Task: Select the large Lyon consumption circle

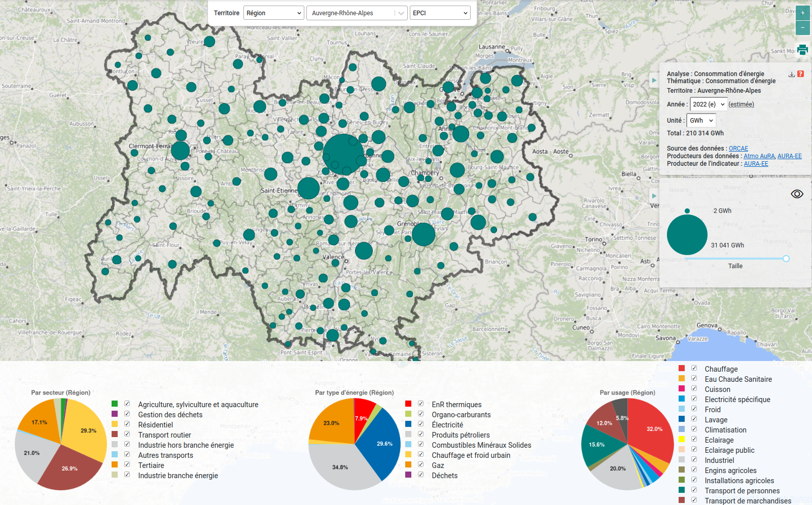Action: [343, 154]
